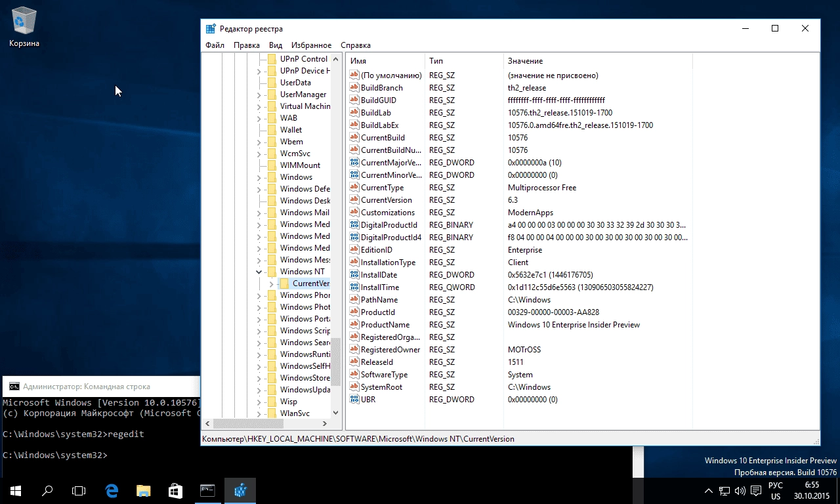Collapse the Windows NT key

[x=259, y=272]
